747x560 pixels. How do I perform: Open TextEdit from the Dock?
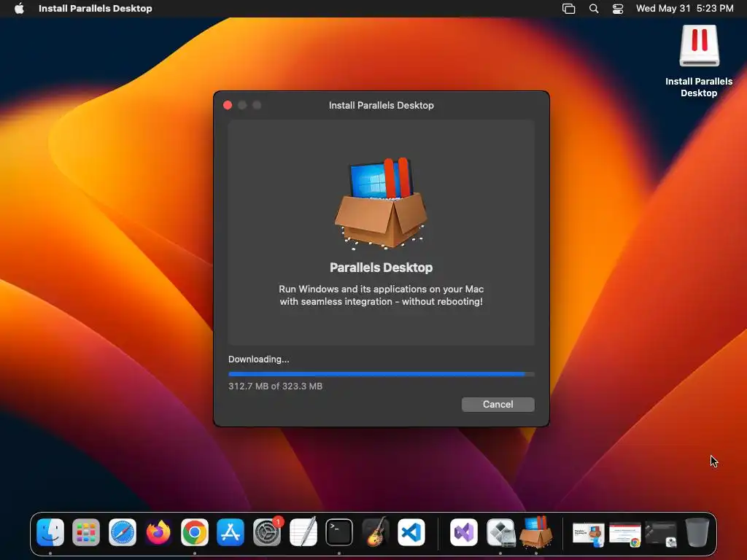pos(303,532)
